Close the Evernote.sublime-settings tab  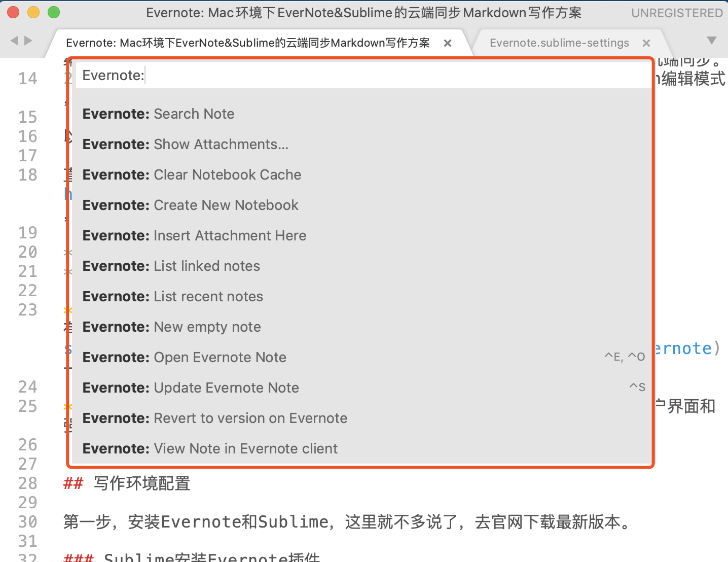pos(646,43)
